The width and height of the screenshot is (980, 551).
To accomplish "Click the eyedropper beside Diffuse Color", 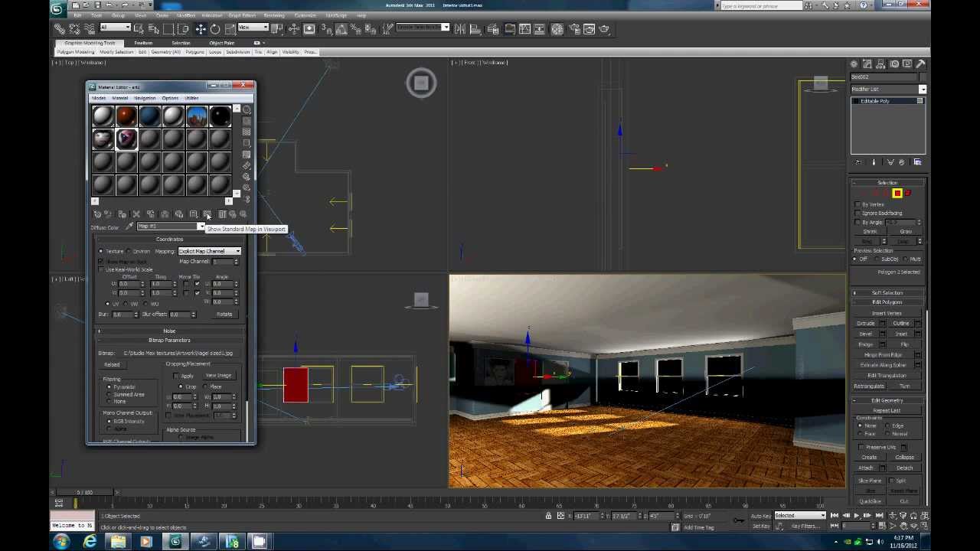I will [x=129, y=227].
